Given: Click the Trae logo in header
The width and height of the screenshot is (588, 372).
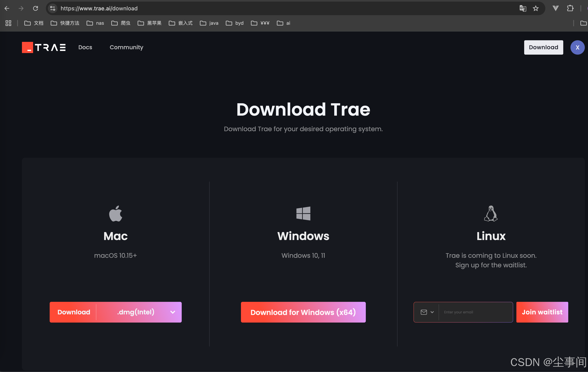Looking at the screenshot, I should [x=44, y=47].
